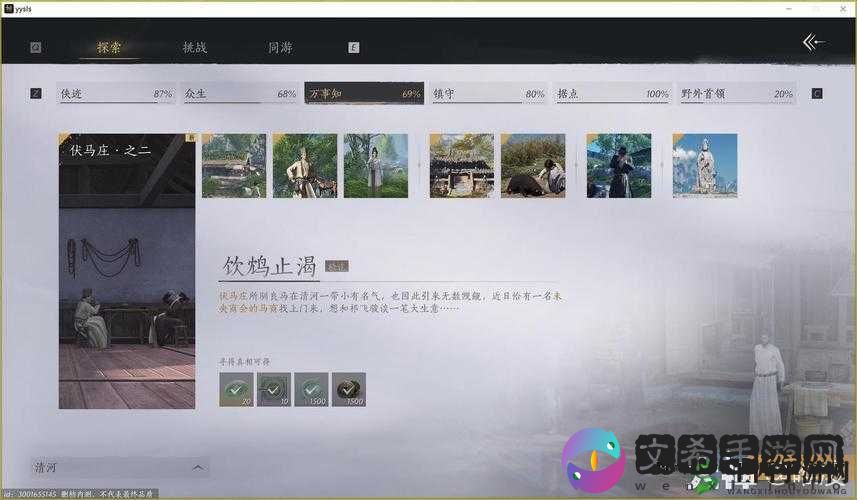Select the man with deer thumbnail
Image resolution: width=857 pixels, height=500 pixels.
coord(305,166)
